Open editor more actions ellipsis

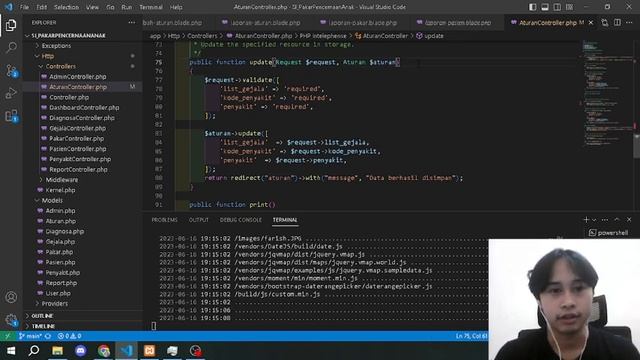629,22
